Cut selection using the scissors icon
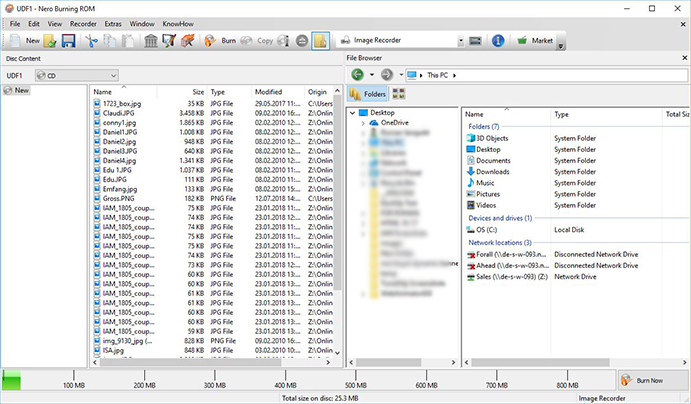Viewport: 691px width, 404px height. (x=91, y=41)
